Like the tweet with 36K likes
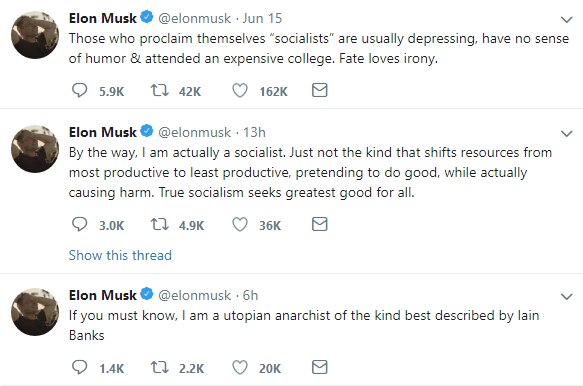The width and height of the screenshot is (583, 386). pos(240,224)
